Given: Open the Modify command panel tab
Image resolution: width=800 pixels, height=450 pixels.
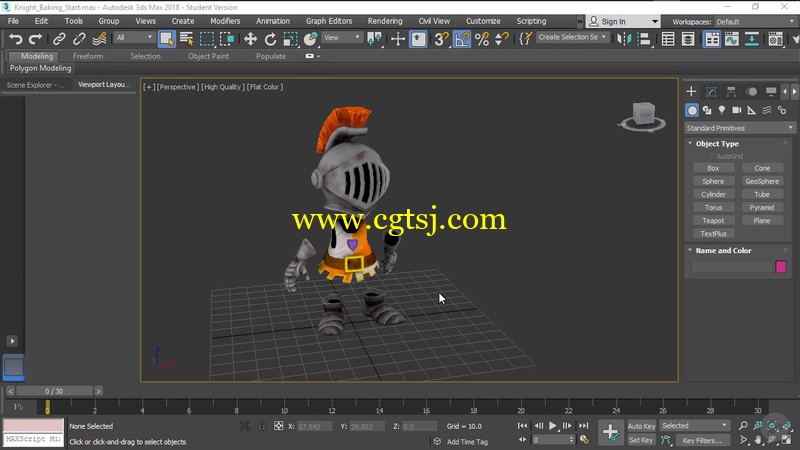Looking at the screenshot, I should pyautogui.click(x=711, y=91).
